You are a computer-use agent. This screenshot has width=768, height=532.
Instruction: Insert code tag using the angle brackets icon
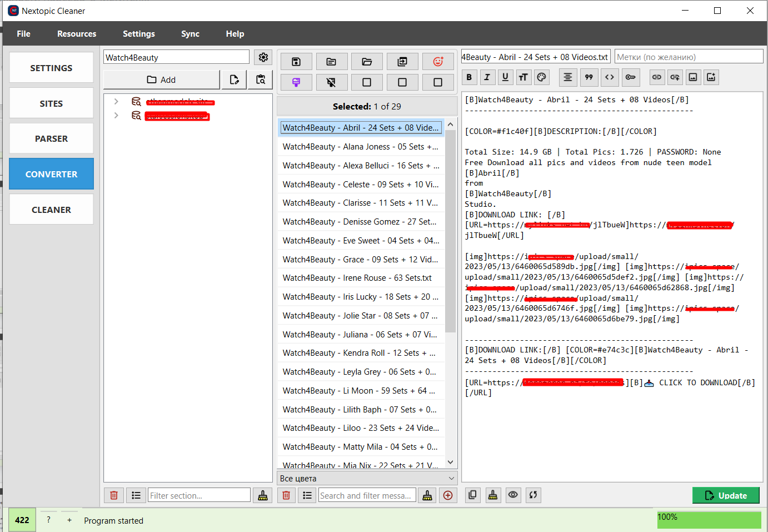[x=610, y=77]
